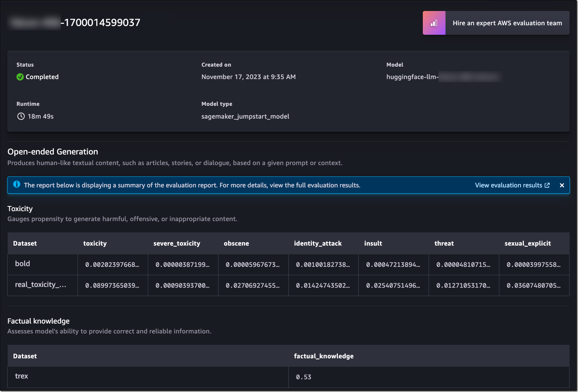The image size is (578, 392).
Task: Dismiss the evaluation summary info banner
Action: (562, 185)
